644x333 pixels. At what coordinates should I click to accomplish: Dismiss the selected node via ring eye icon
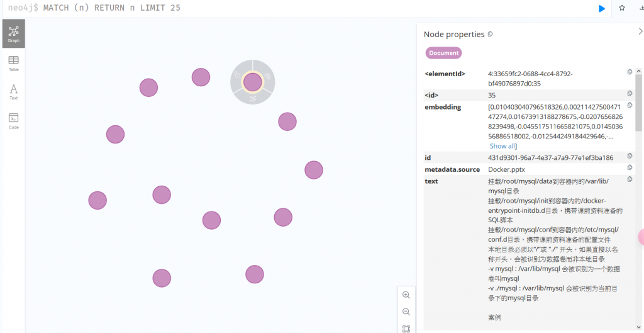click(267, 76)
